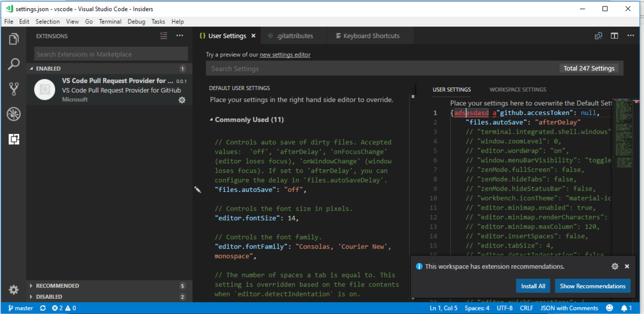
Task: Collapse the ENABLED extensions section
Action: pyautogui.click(x=48, y=68)
